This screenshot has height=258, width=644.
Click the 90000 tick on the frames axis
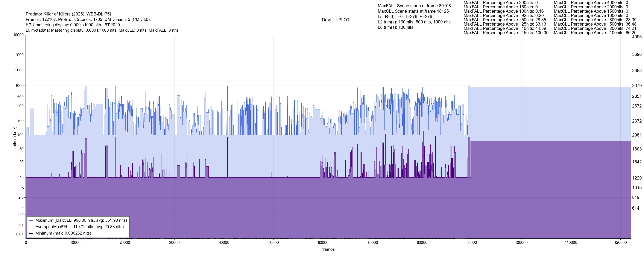click(x=471, y=243)
